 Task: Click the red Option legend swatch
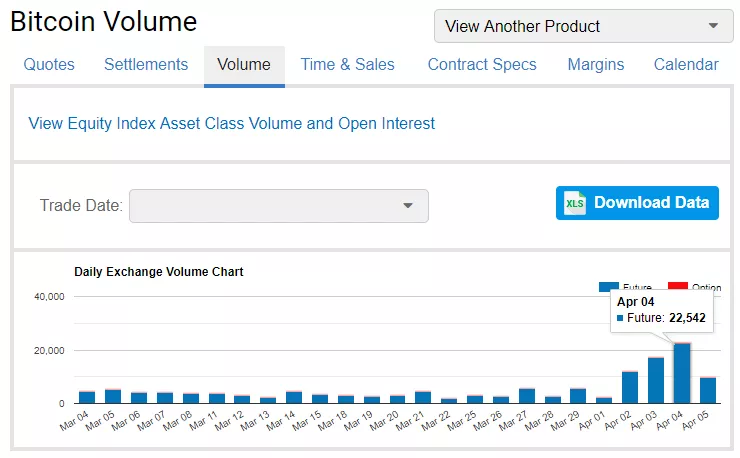[678, 287]
